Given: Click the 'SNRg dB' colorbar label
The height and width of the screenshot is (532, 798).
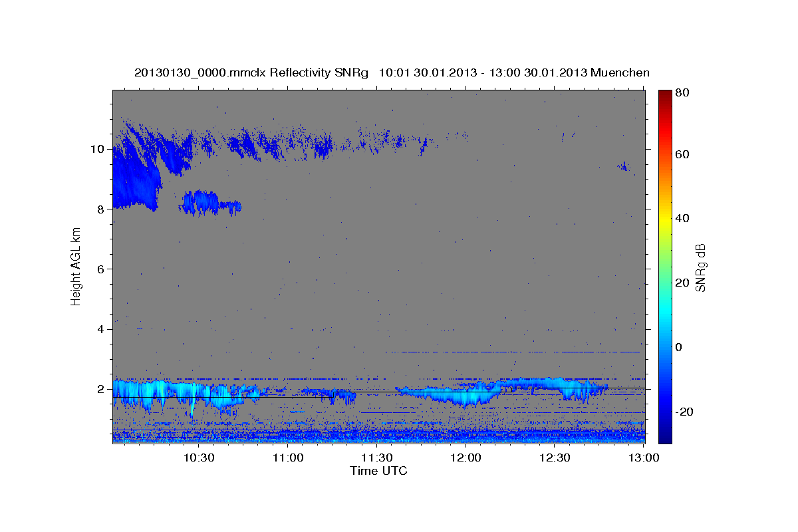Looking at the screenshot, I should point(700,267).
